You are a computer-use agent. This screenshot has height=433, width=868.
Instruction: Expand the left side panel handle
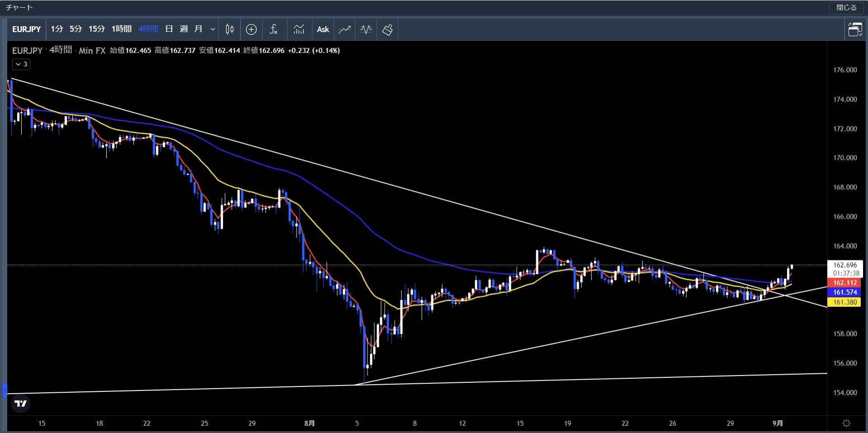[x=5, y=390]
